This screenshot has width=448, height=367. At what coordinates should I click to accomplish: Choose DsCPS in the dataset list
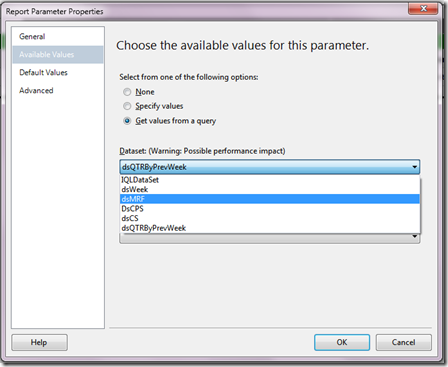(x=270, y=209)
